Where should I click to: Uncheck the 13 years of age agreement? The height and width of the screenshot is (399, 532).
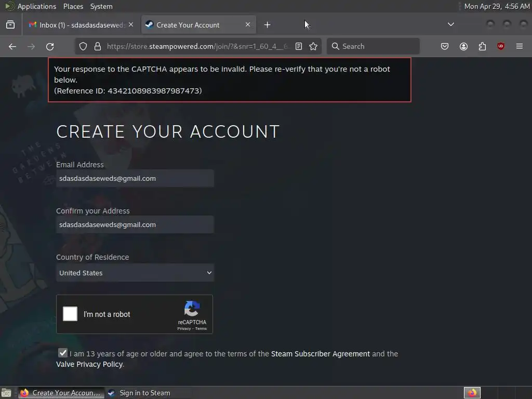[63, 353]
